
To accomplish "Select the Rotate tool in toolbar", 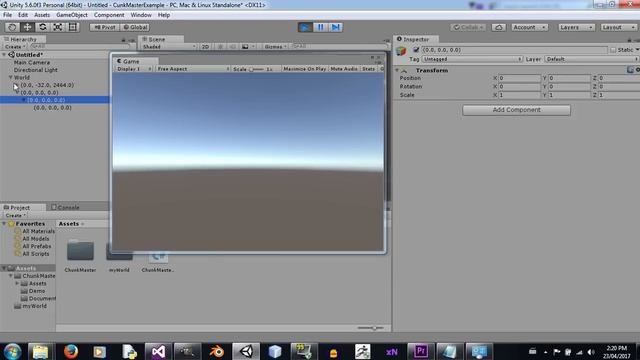I will pyautogui.click(x=42, y=27).
